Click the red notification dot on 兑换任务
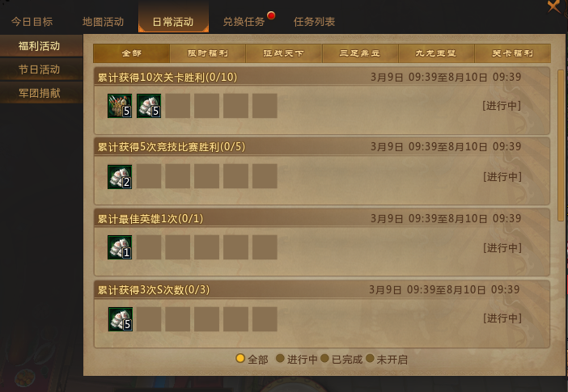The height and width of the screenshot is (392, 568). click(x=271, y=15)
